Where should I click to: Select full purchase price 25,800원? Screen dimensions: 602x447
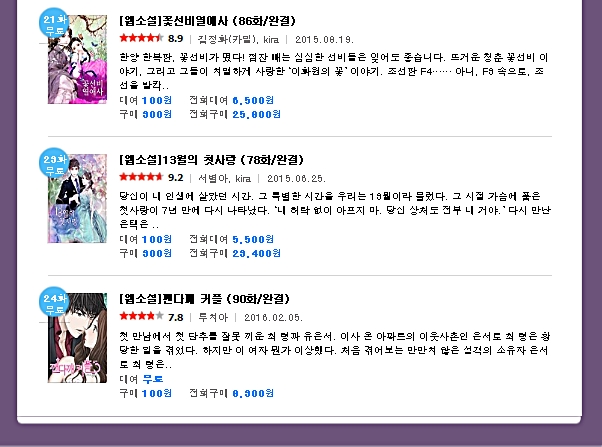point(256,114)
